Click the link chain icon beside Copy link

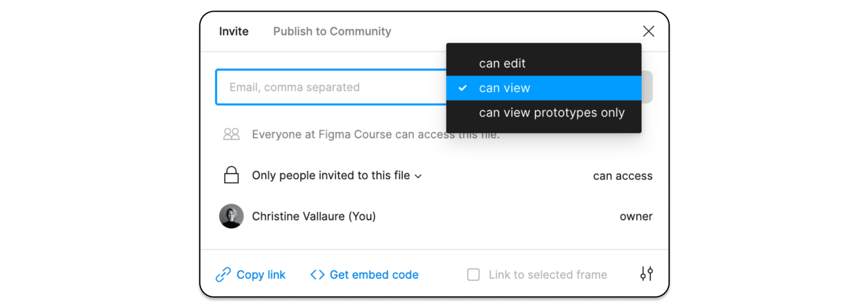coord(223,275)
